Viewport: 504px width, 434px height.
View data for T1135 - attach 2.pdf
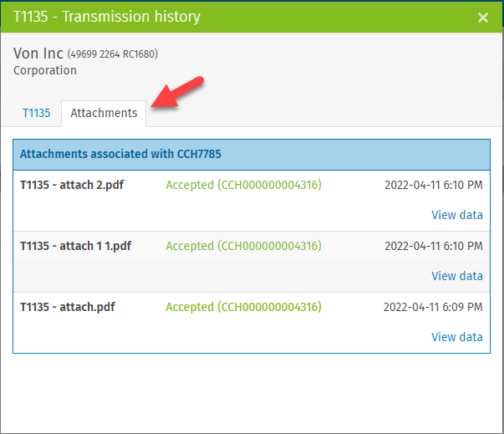[x=456, y=215]
